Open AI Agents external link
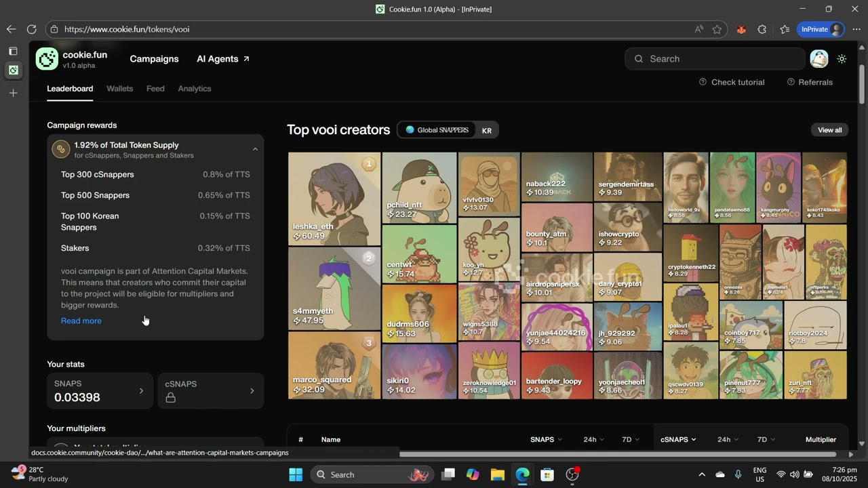This screenshot has width=868, height=488. [x=223, y=59]
